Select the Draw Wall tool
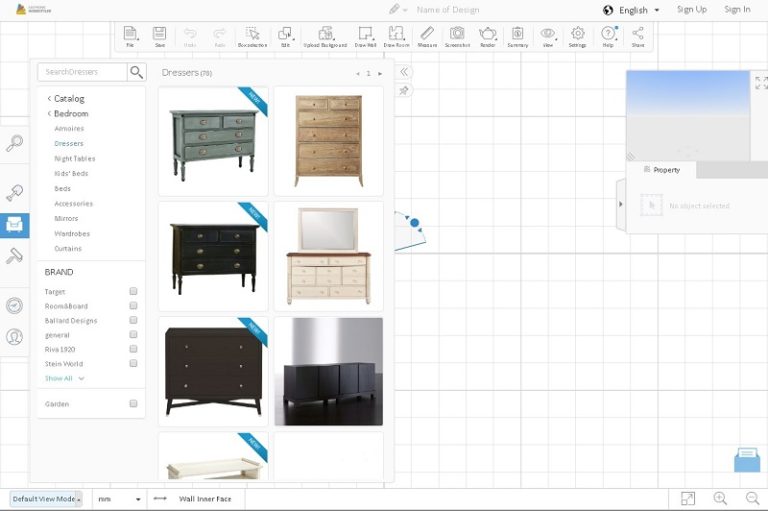This screenshot has height=511, width=768. pyautogui.click(x=364, y=37)
